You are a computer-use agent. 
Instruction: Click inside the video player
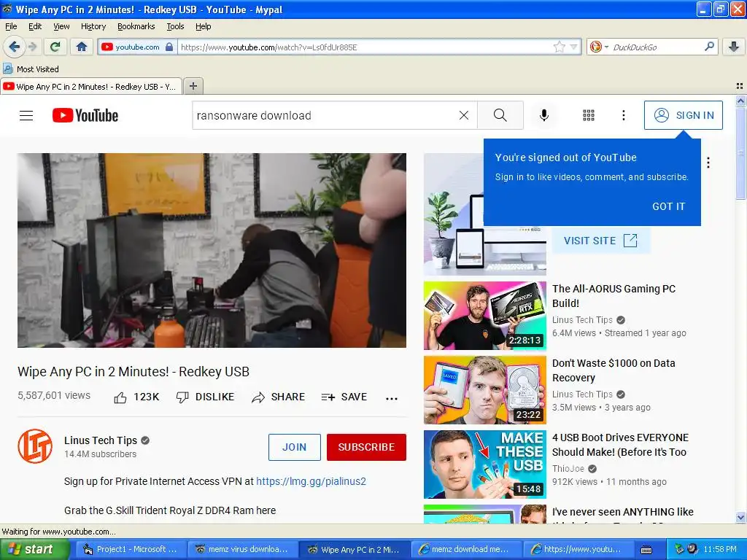(212, 251)
